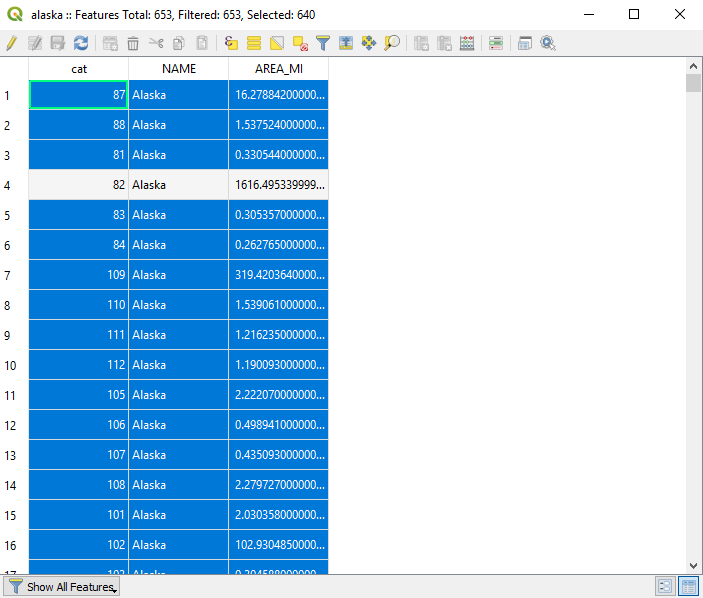Click the Add feature icon
The image size is (703, 598).
click(x=110, y=43)
